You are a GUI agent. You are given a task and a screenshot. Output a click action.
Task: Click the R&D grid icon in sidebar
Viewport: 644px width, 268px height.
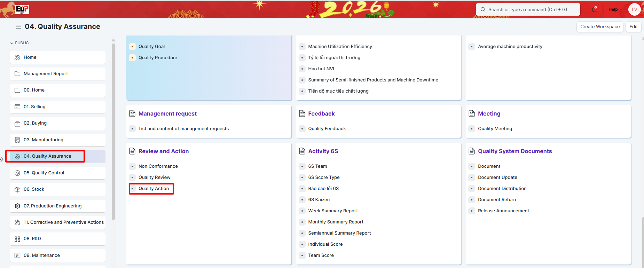17,239
